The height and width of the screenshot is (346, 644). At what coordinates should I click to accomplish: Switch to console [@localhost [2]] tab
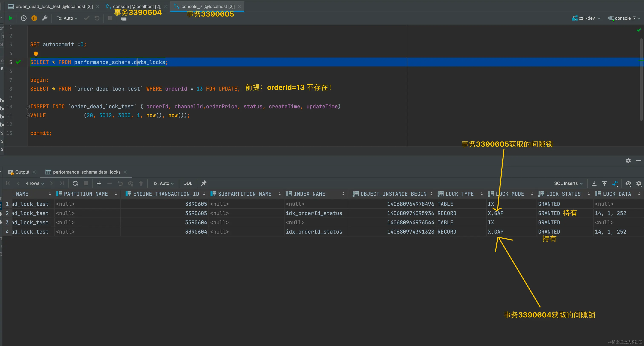point(137,7)
